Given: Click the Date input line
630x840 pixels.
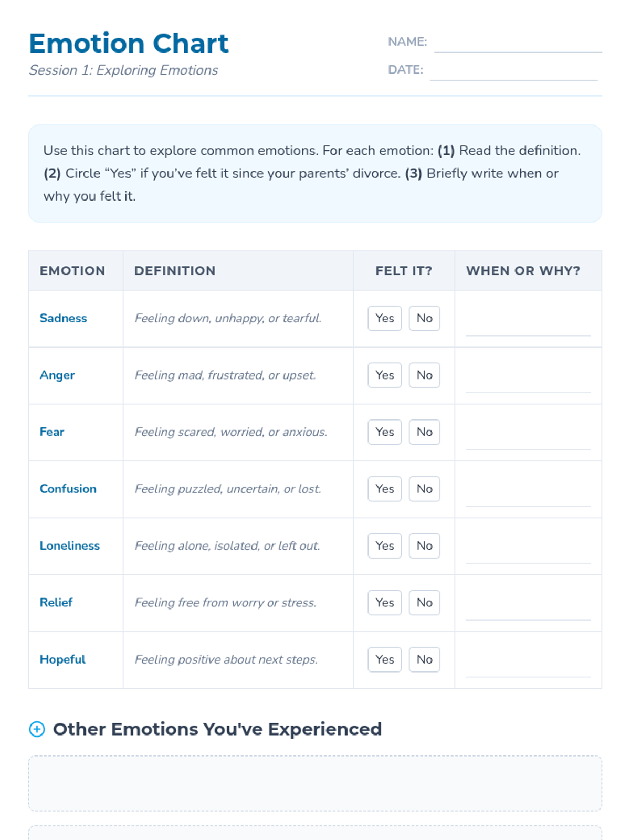Looking at the screenshot, I should tap(513, 71).
